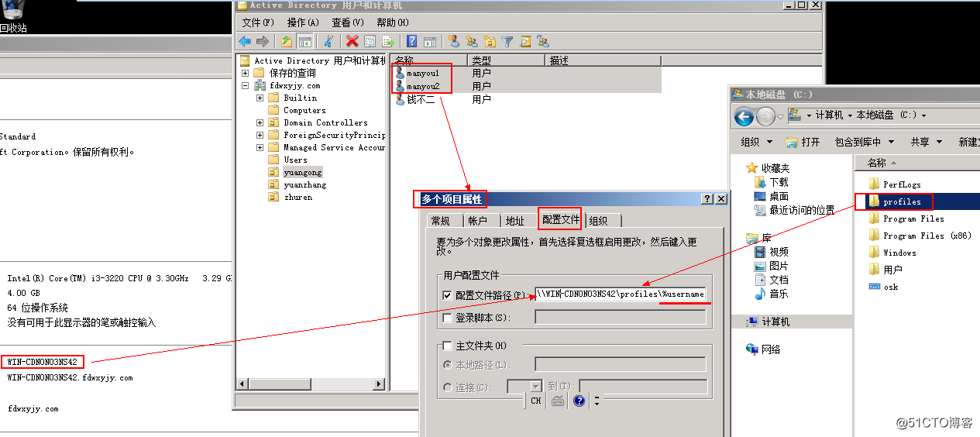Open Properties via the toolbar sheet icon
Viewport: 980px width, 437px height.
tap(370, 41)
